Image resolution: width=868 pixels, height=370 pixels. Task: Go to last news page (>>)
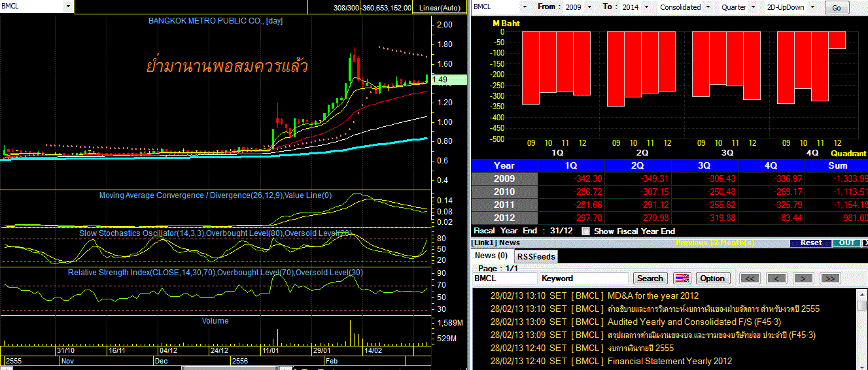829,278
